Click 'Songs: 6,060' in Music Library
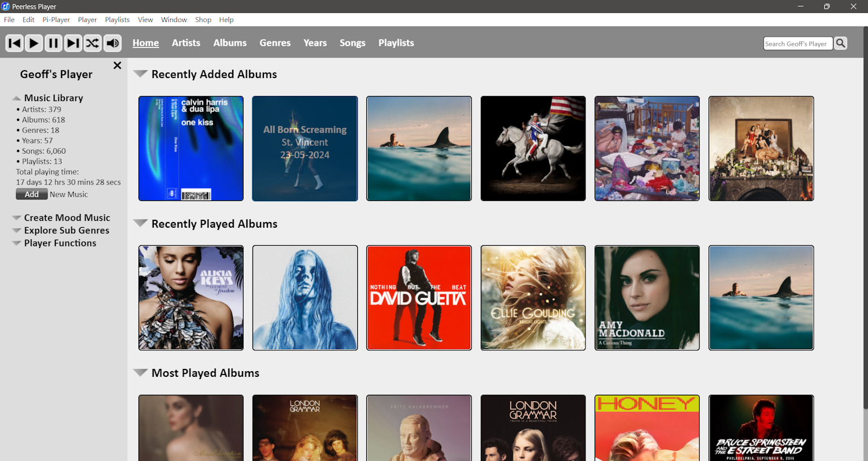 44,151
